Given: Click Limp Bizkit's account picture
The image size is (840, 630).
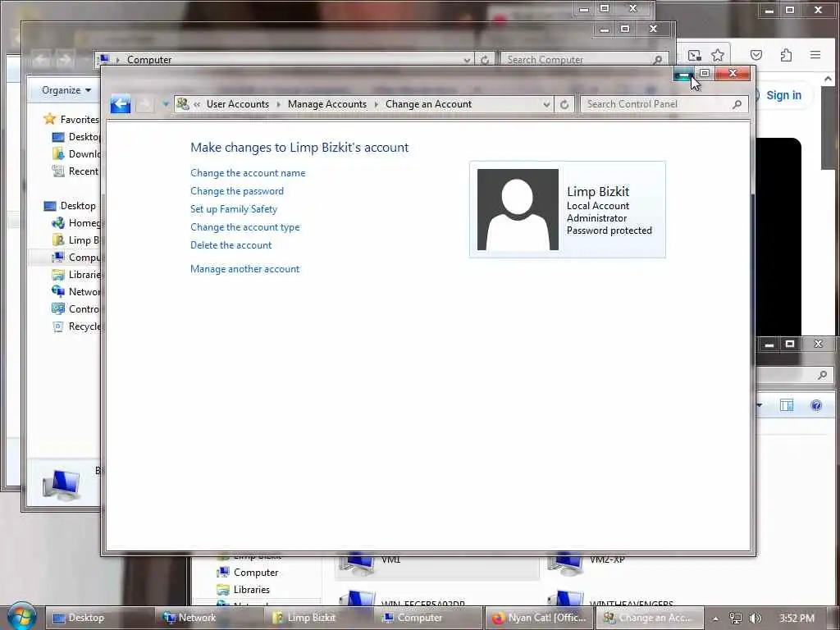Looking at the screenshot, I should pyautogui.click(x=518, y=209).
